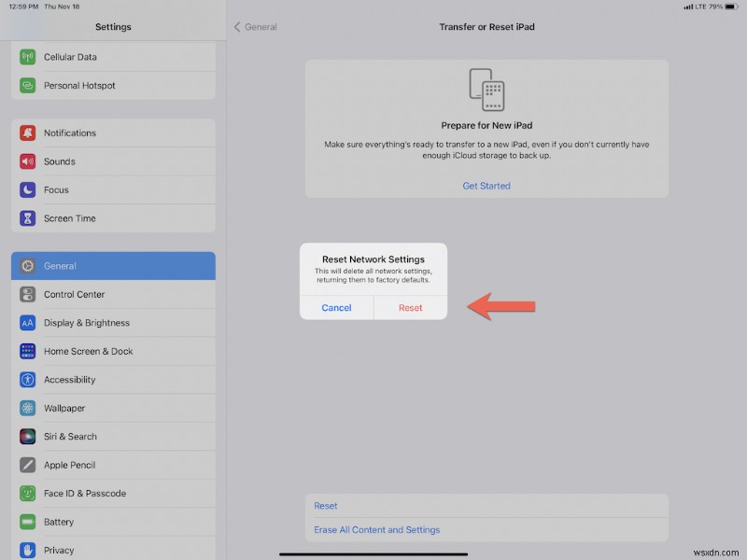Image resolution: width=747 pixels, height=560 pixels.
Task: Cancel the Reset Network Settings dialog
Action: click(x=336, y=308)
